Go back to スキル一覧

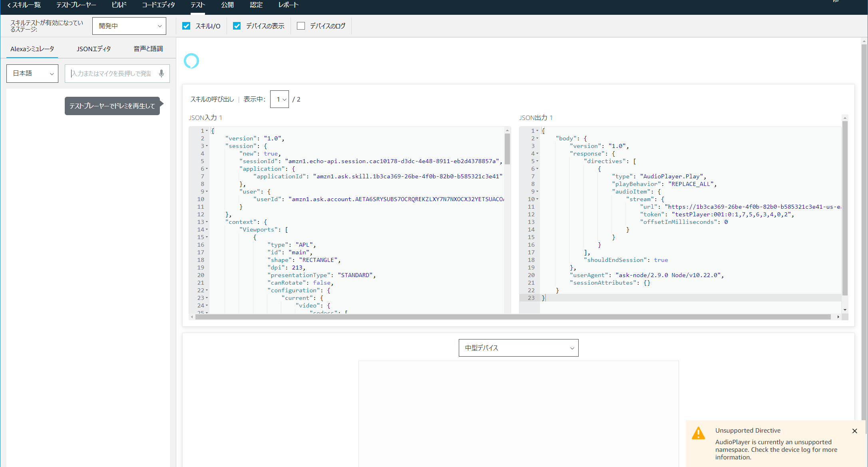[x=24, y=5]
